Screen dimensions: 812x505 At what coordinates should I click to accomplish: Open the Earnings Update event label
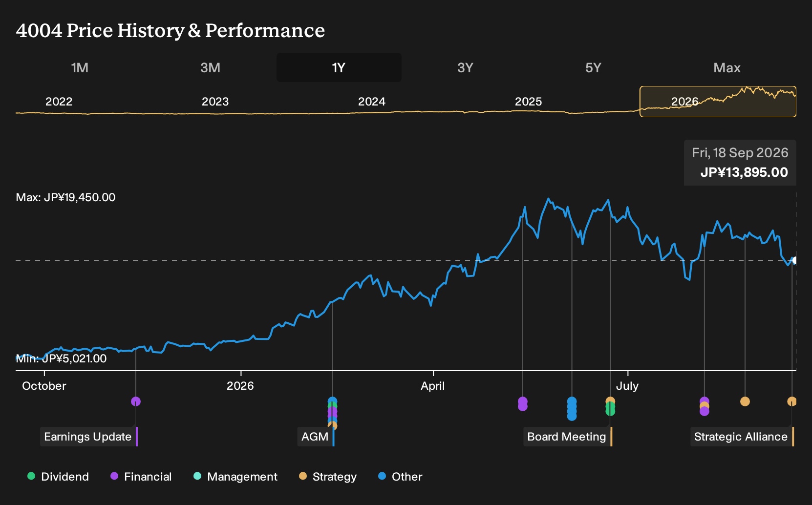88,437
